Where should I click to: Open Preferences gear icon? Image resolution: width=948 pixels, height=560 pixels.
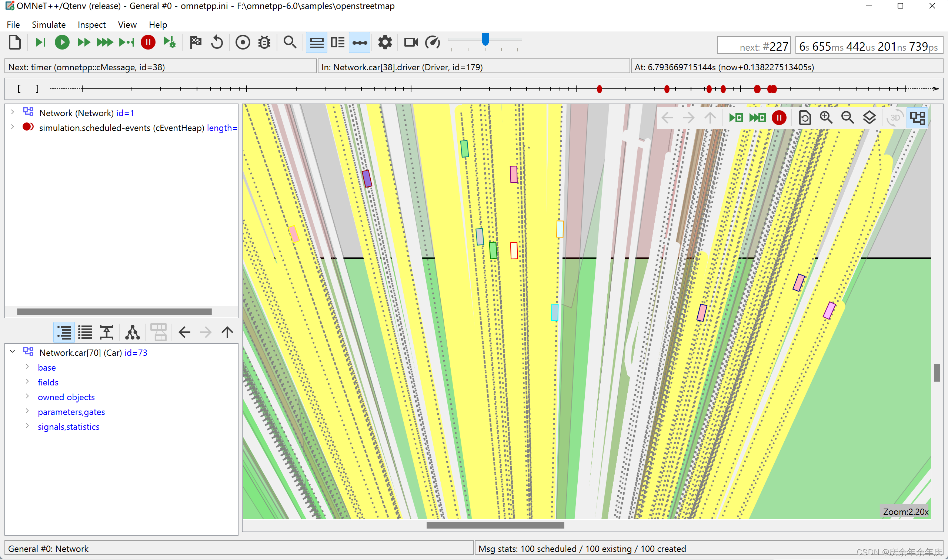[x=385, y=42]
